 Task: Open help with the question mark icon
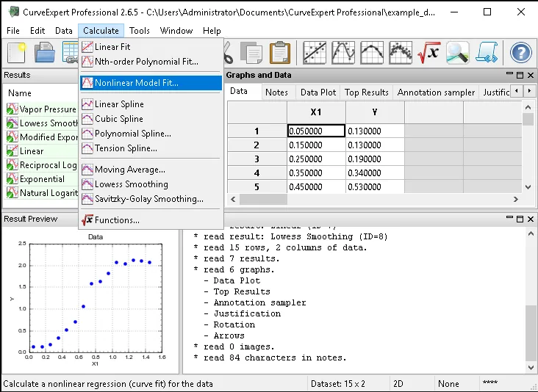pyautogui.click(x=521, y=53)
